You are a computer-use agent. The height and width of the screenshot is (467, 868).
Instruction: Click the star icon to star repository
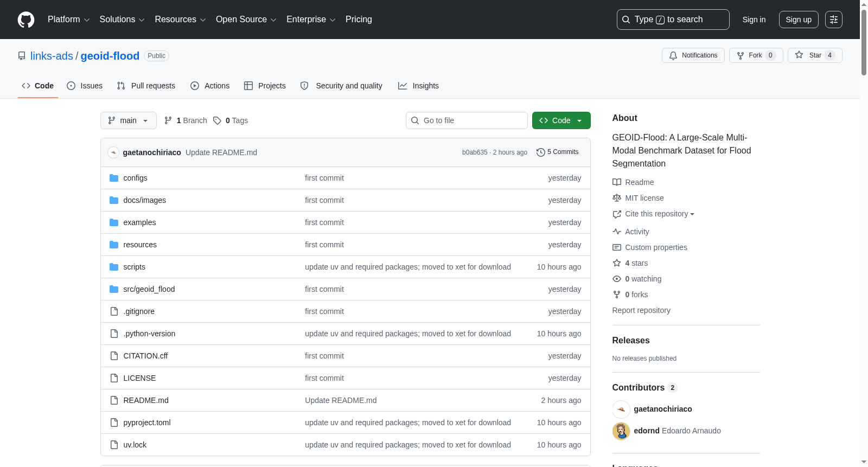(x=799, y=55)
